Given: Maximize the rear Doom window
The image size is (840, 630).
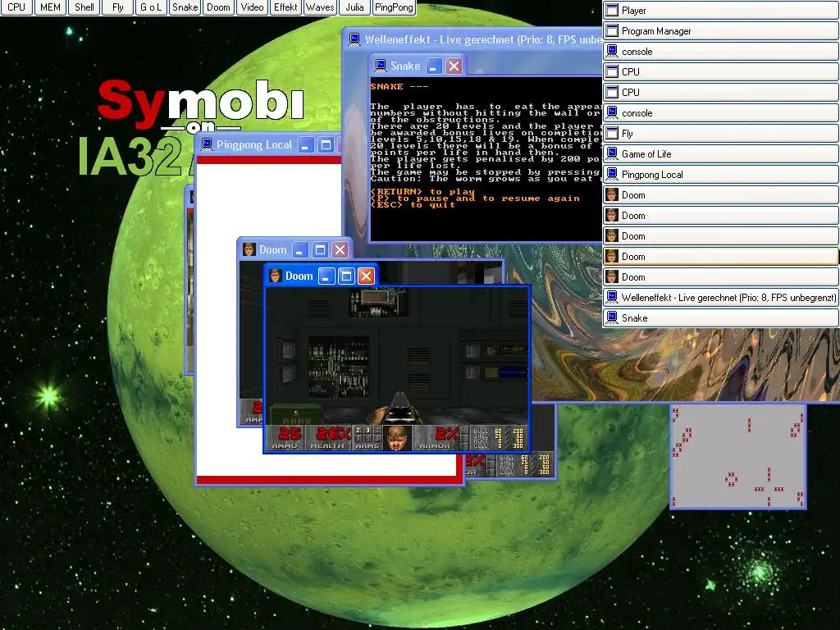Looking at the screenshot, I should pos(321,249).
